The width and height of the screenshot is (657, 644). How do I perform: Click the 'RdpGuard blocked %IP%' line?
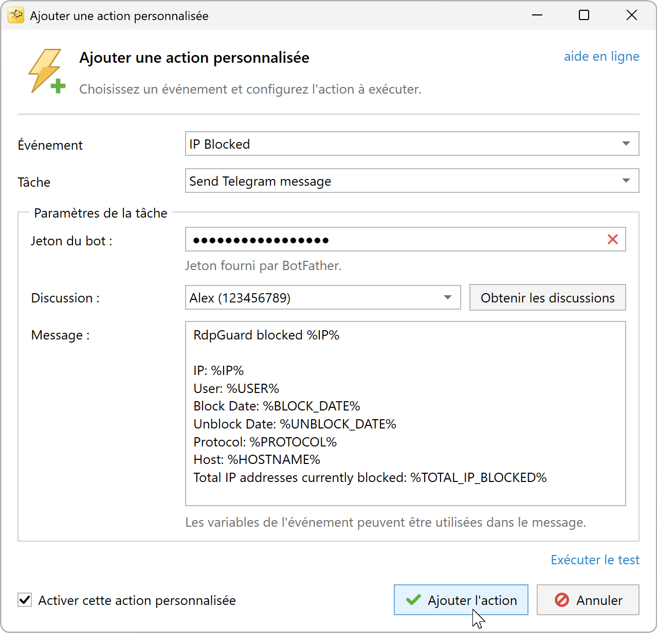(266, 335)
